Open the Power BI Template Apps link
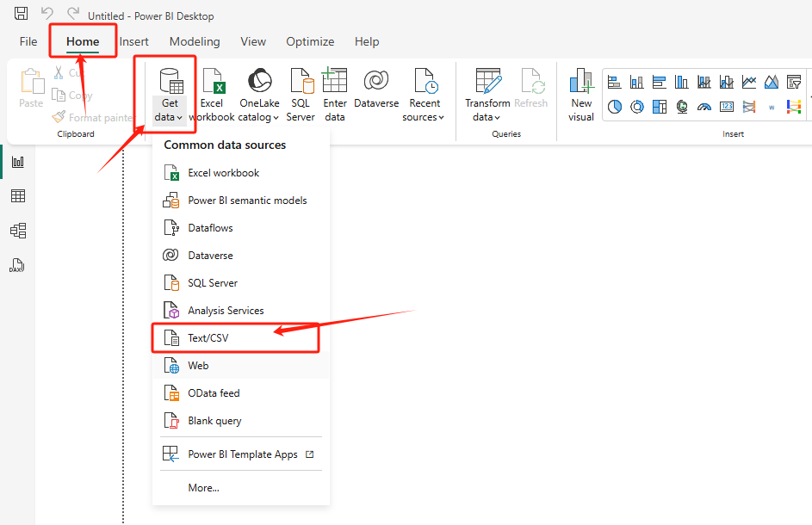Viewport: 812px width, 525px height. pos(241,454)
